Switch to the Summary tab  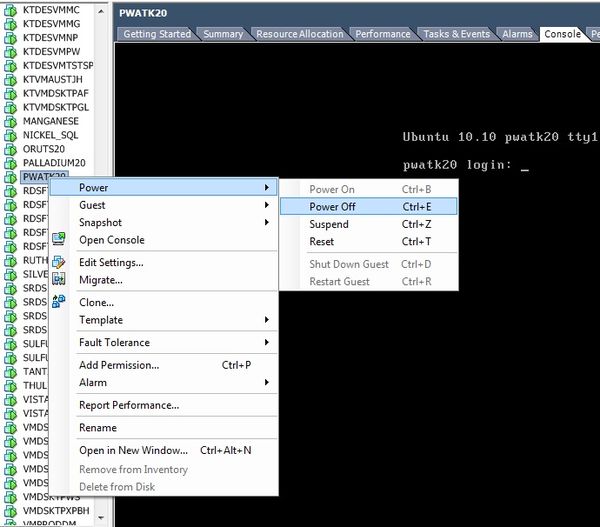tap(223, 34)
